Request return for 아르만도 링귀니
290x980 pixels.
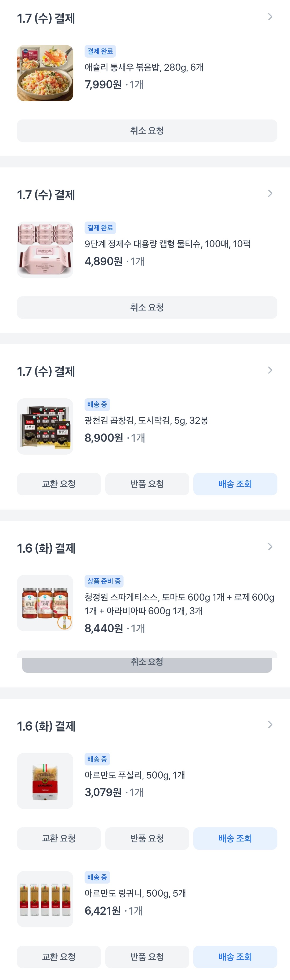pyautogui.click(x=147, y=957)
